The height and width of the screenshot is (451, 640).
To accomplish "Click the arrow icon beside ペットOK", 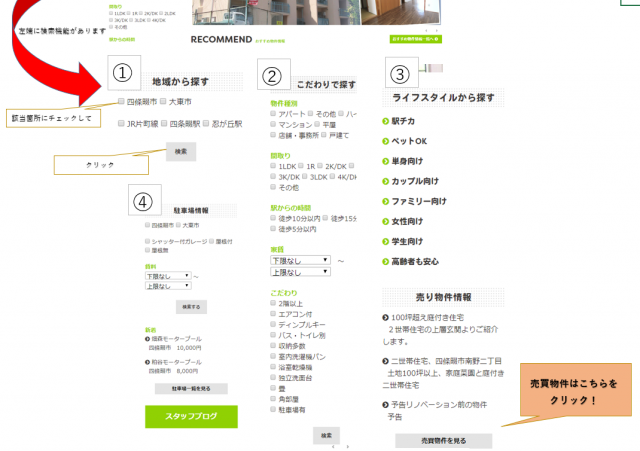I will pos(386,141).
